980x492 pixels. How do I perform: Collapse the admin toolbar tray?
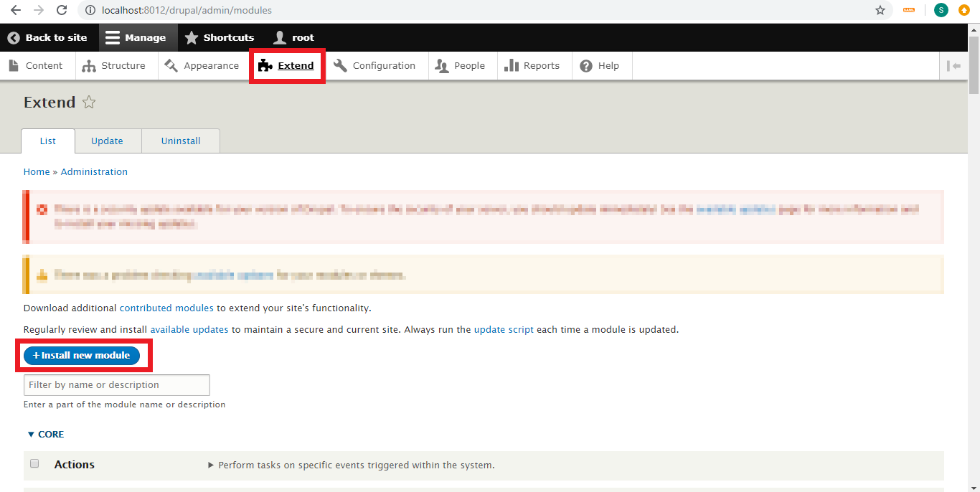(954, 65)
